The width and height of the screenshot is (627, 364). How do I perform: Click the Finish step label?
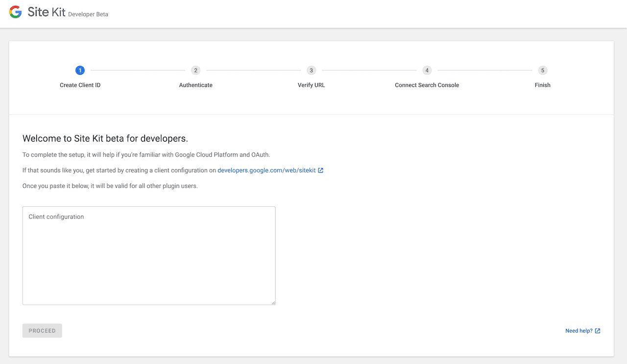543,85
